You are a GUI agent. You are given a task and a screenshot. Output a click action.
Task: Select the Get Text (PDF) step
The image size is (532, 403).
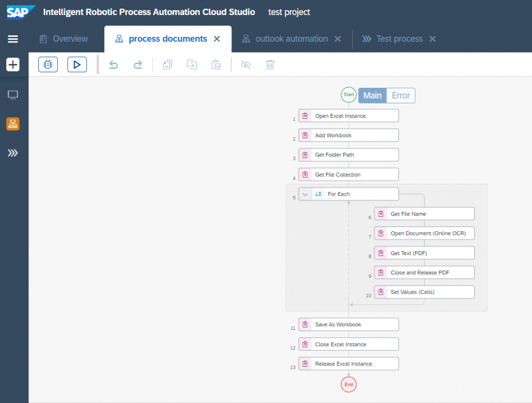click(424, 253)
